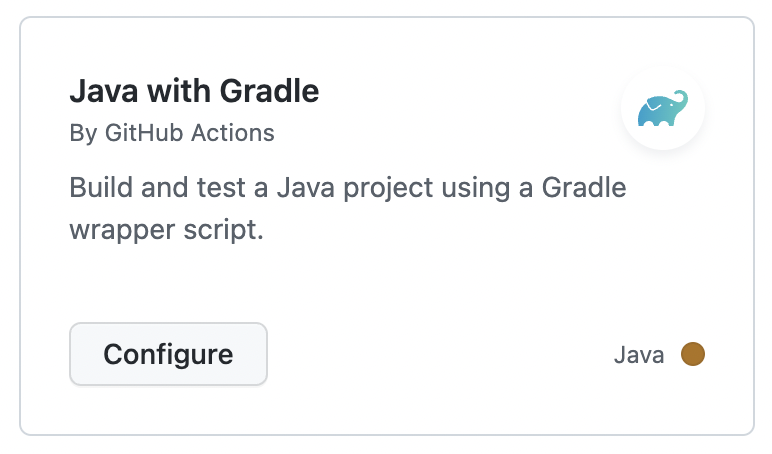Click the "wrapper script." description line
The width and height of the screenshot is (772, 454).
165,229
